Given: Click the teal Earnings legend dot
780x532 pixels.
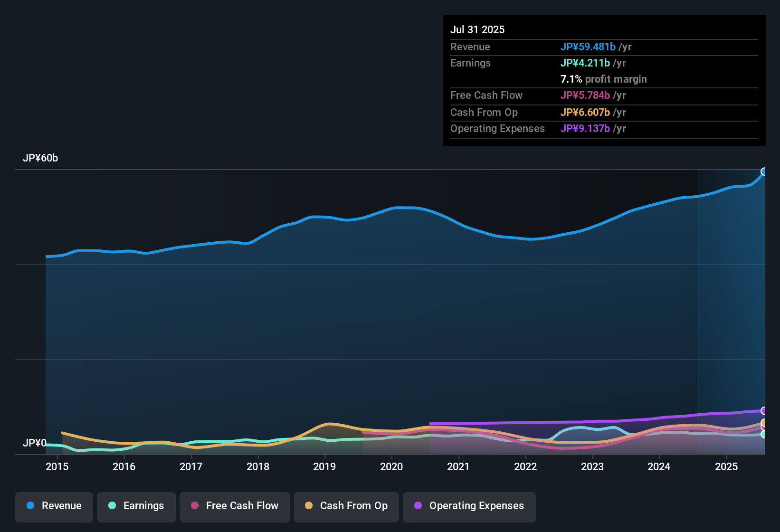Looking at the screenshot, I should (x=112, y=506).
